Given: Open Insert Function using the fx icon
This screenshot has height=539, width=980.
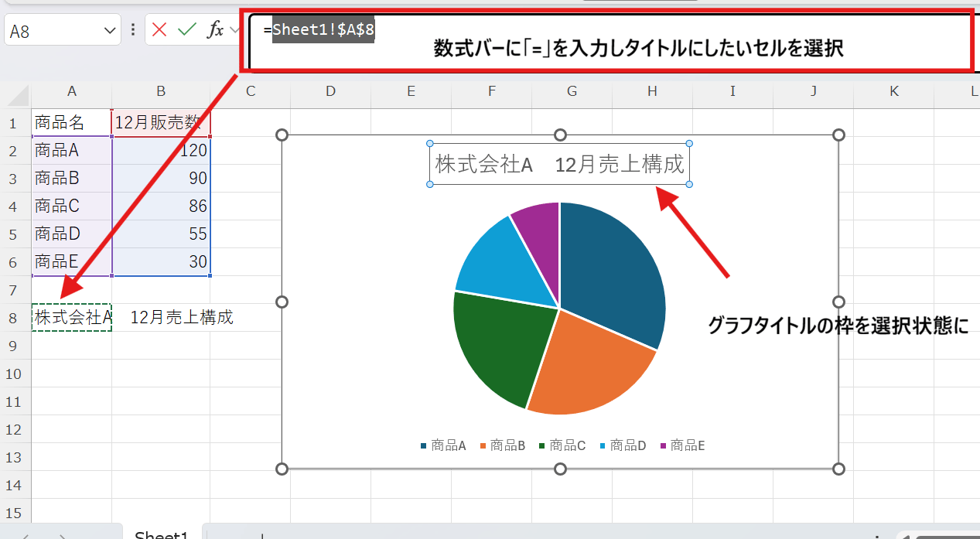Looking at the screenshot, I should coord(215,29).
